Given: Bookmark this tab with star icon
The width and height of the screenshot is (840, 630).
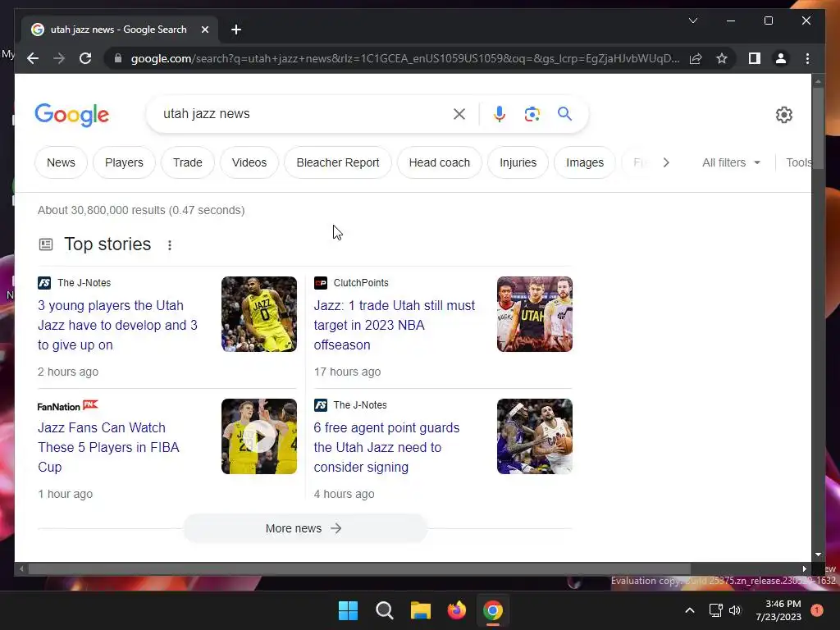Looking at the screenshot, I should tap(722, 58).
